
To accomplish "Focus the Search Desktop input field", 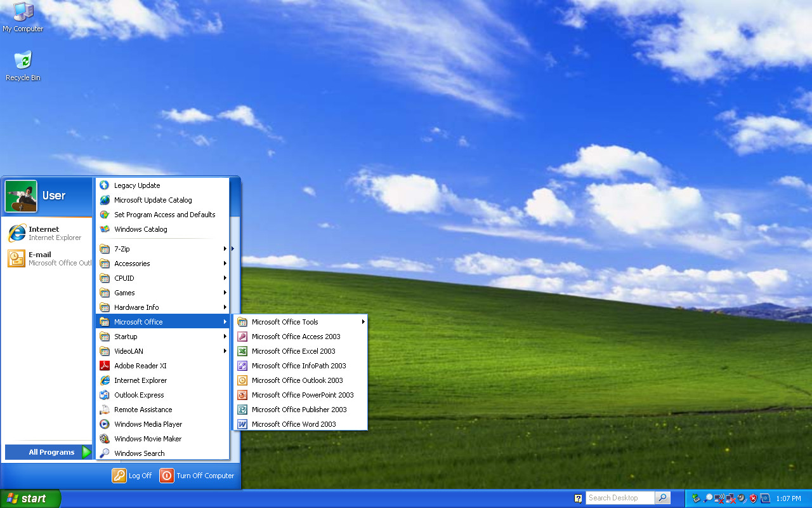I will (620, 498).
